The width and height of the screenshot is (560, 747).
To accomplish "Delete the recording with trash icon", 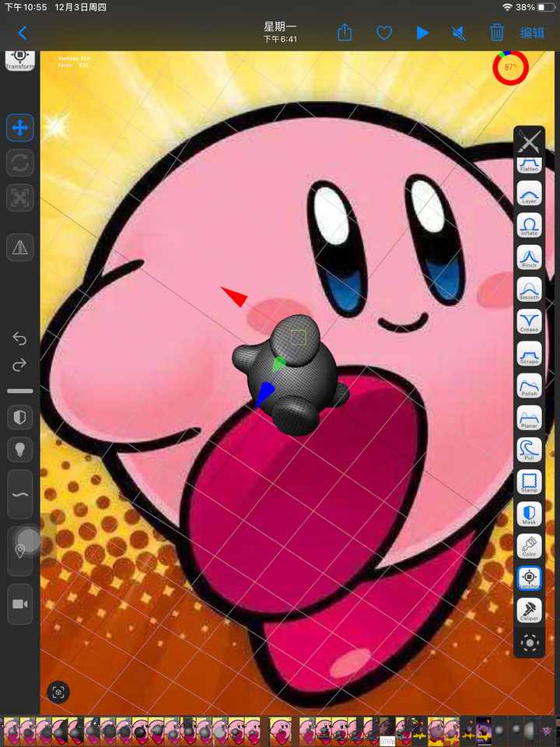I will tap(497, 33).
